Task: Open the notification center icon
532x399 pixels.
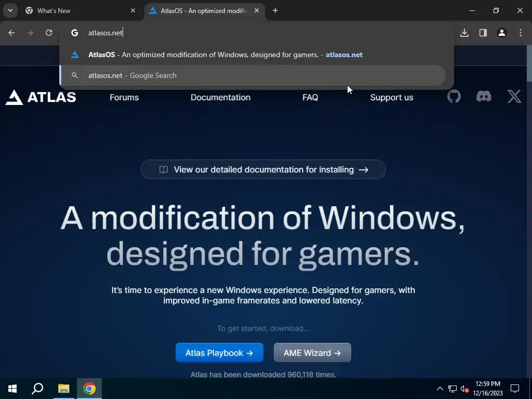Action: coord(515,389)
